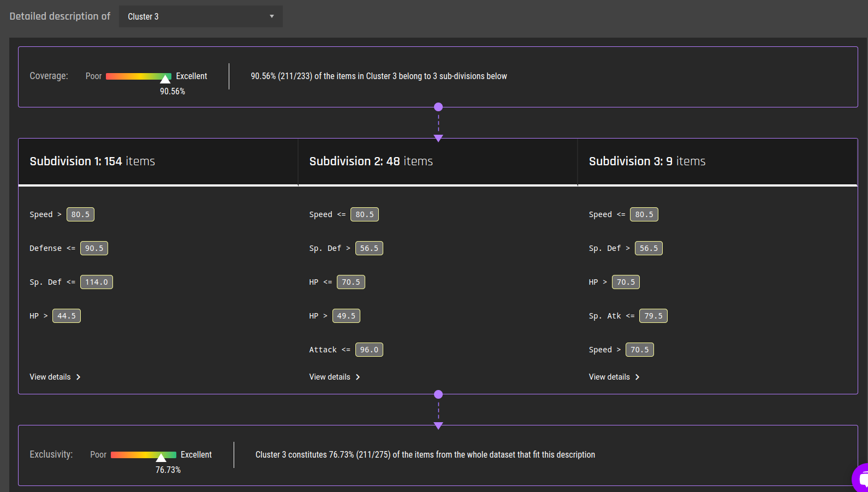
Task: Open View details for Subdivision 2
Action: point(335,377)
